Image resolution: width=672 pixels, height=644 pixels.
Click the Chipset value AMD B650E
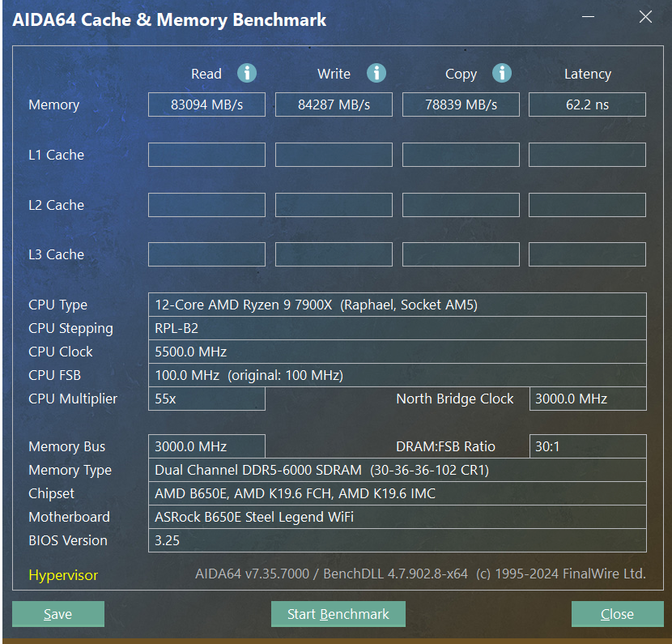click(398, 493)
